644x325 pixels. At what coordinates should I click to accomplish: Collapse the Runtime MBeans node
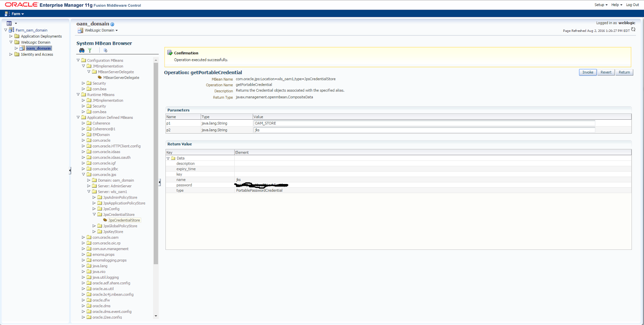click(x=78, y=95)
